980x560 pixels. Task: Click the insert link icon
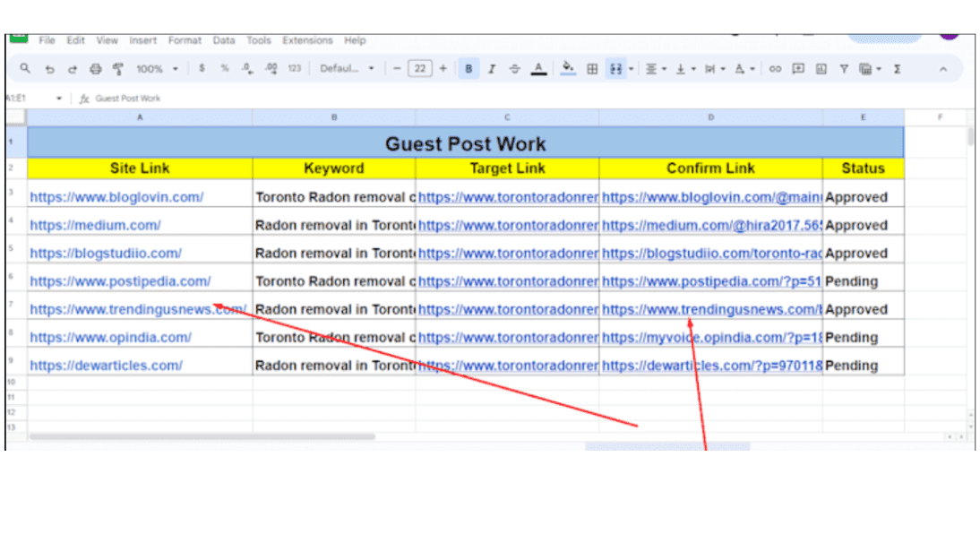tap(776, 69)
